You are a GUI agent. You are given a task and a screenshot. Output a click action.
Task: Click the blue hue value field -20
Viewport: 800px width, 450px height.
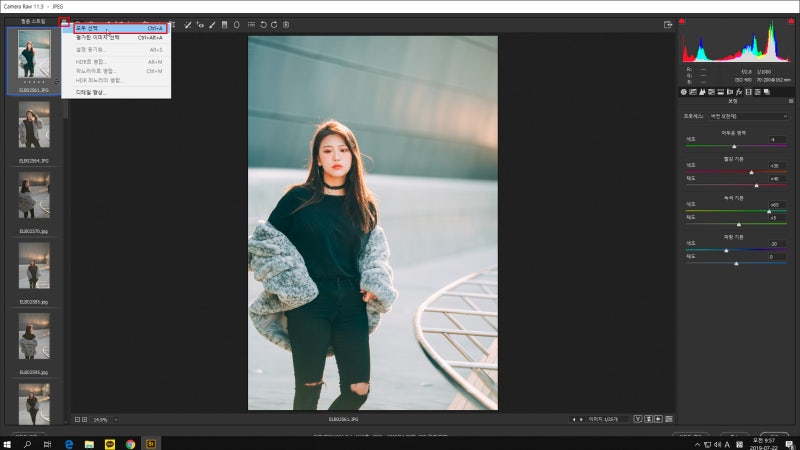coord(777,243)
